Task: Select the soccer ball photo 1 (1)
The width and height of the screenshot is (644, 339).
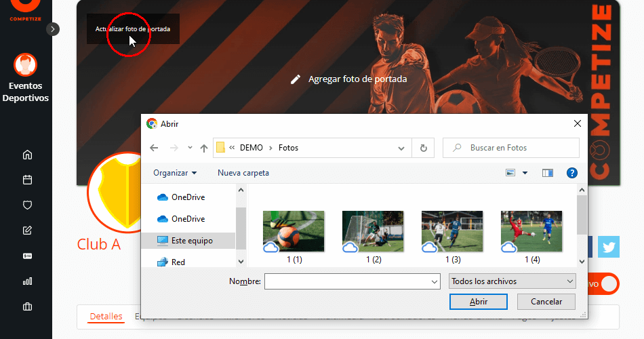Action: [294, 231]
